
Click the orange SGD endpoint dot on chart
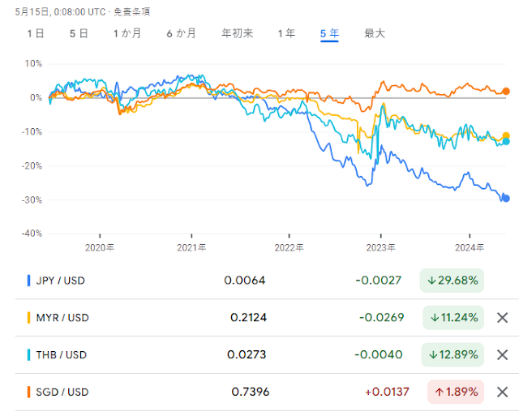click(x=506, y=92)
